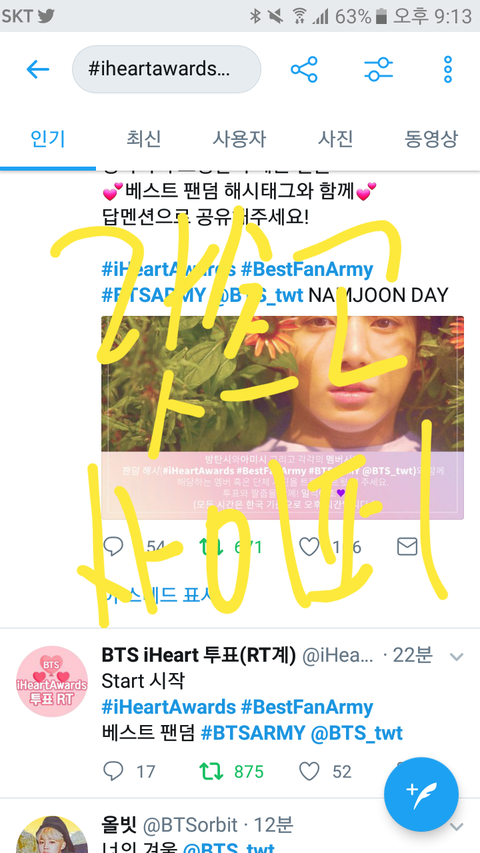The width and height of the screenshot is (480, 853).
Task: Tap the back arrow icon
Action: 38,69
